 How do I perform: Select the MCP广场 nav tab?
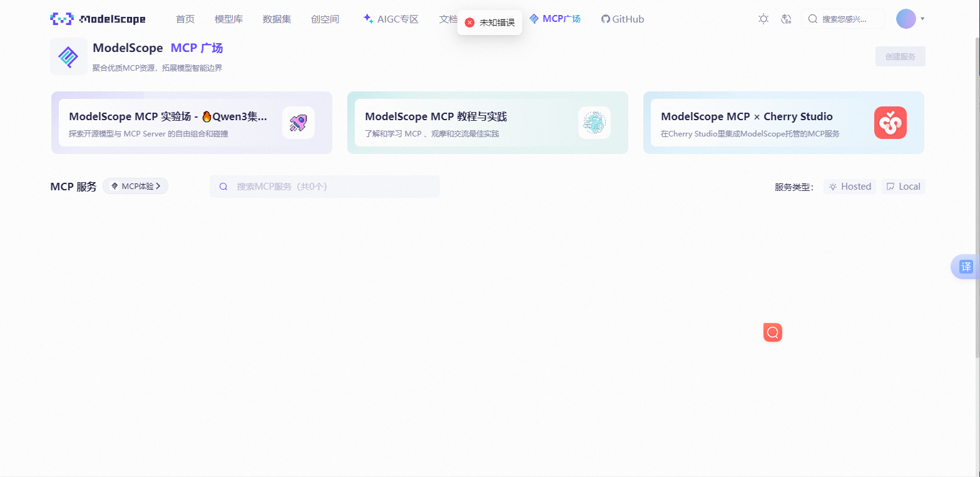click(555, 19)
